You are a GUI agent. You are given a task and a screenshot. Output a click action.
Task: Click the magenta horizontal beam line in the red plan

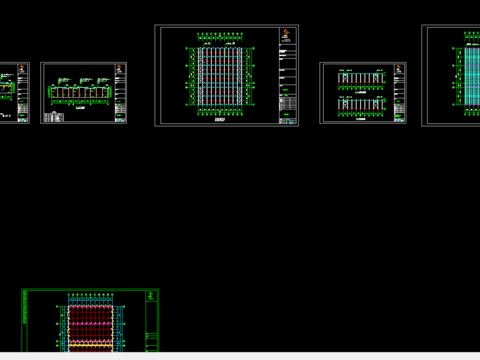[90, 324]
